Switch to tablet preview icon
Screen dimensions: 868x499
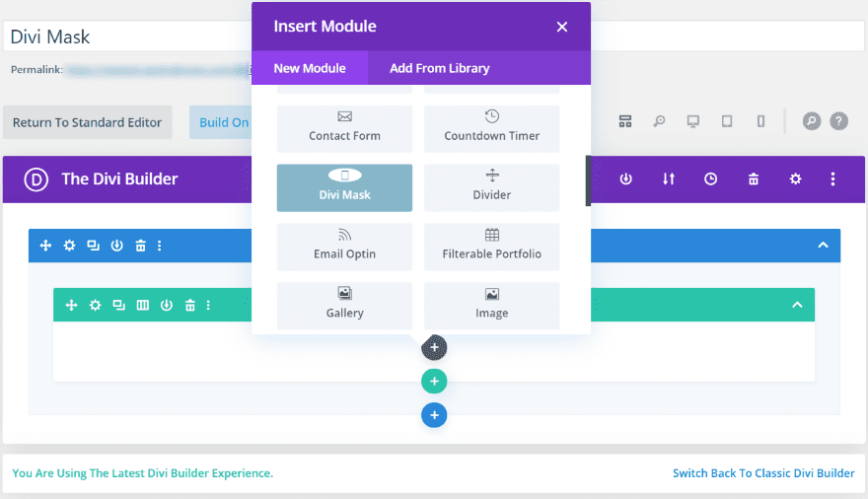coord(727,121)
